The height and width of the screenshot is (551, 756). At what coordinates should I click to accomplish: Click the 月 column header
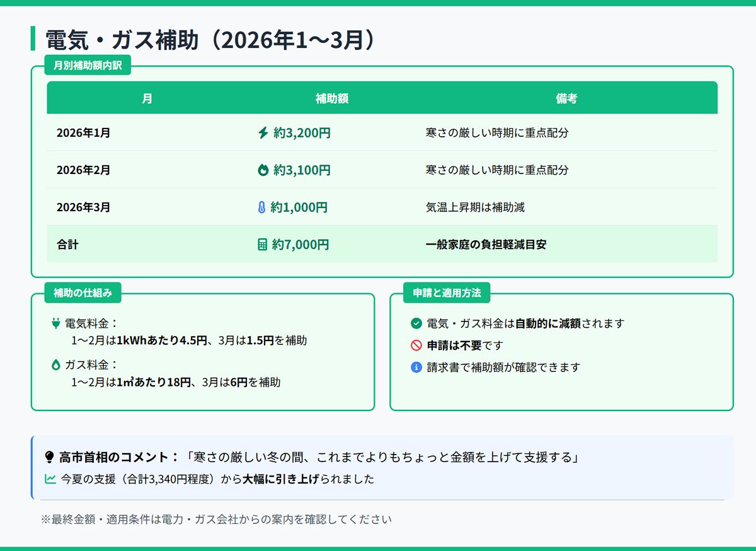(x=147, y=98)
